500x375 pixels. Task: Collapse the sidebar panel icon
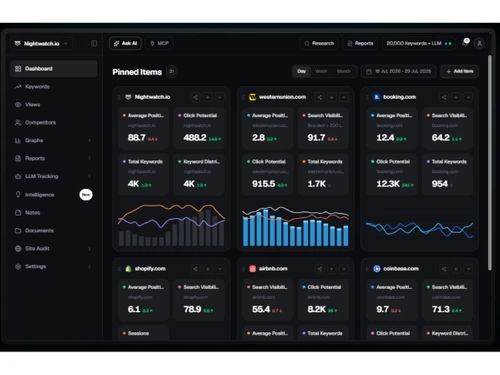click(x=94, y=43)
